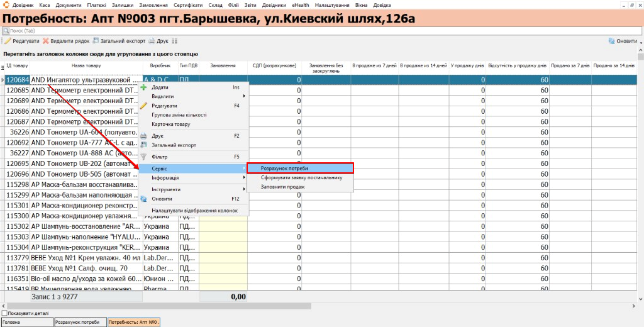Open the Вікна menu

[362, 5]
